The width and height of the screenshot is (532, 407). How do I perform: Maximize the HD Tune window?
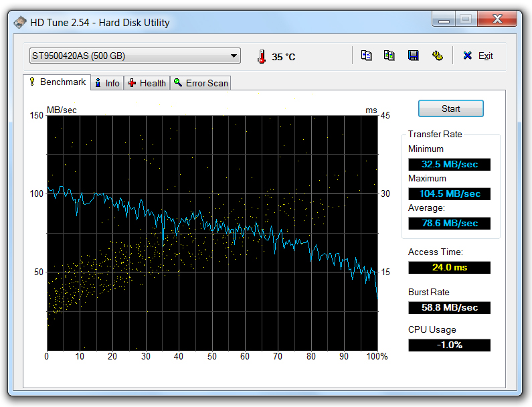[x=466, y=19]
